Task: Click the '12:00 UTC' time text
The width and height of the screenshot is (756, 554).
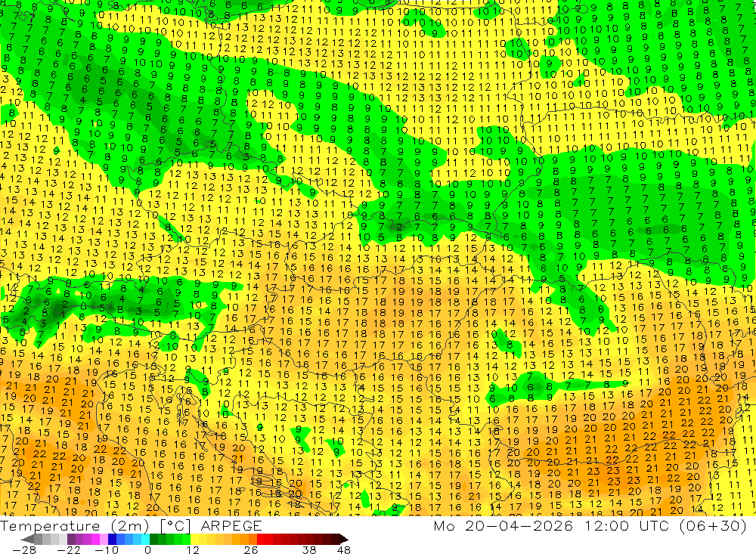Action: tap(628, 525)
